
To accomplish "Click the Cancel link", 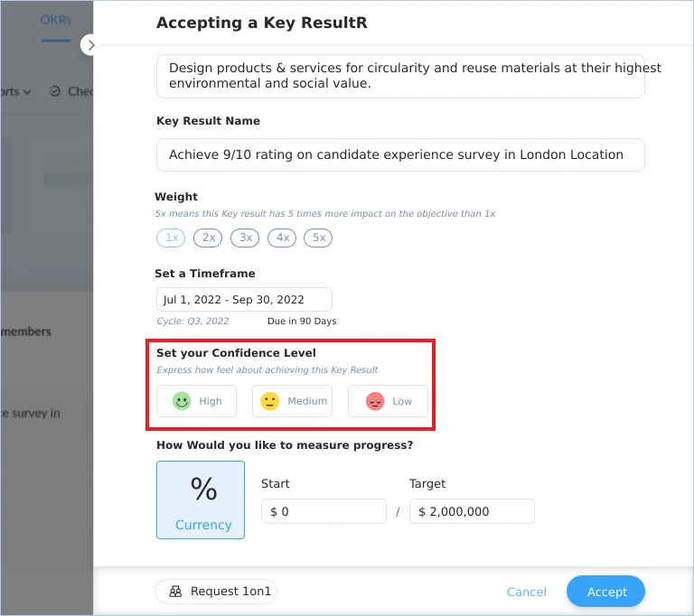I will click(526, 592).
